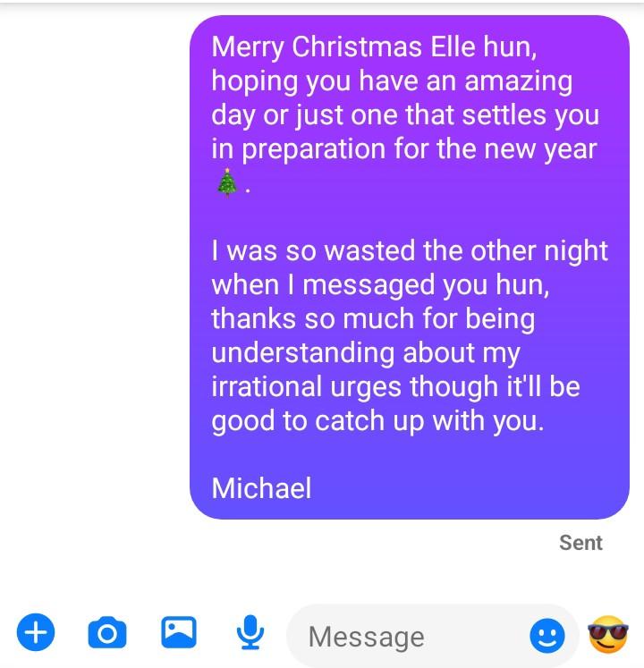The width and height of the screenshot is (644, 668).
Task: Tap the line "understanding about my"
Action: click(366, 352)
